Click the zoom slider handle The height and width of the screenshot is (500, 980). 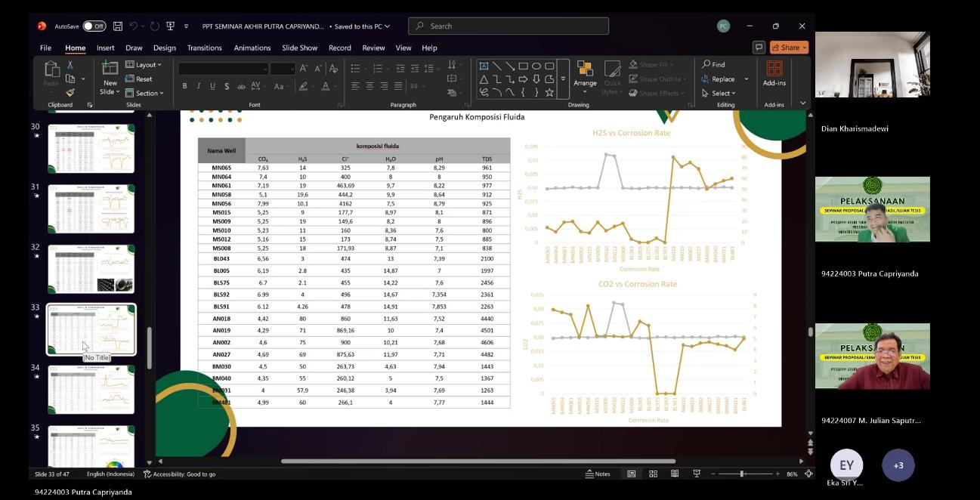click(x=742, y=474)
